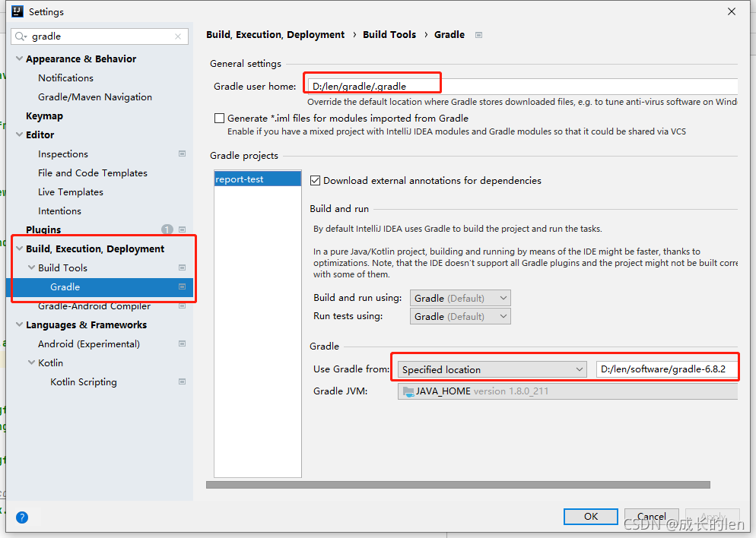Image resolution: width=756 pixels, height=538 pixels.
Task: Click the Gradle user home path field
Action: (x=523, y=86)
